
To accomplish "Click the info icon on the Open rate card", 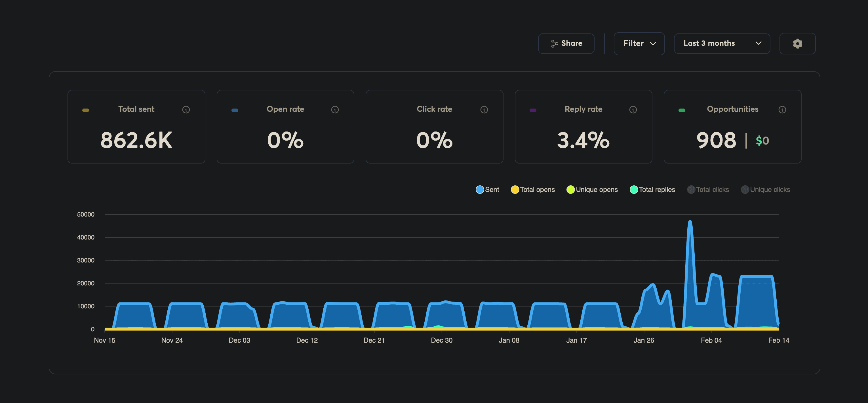I will pos(335,109).
